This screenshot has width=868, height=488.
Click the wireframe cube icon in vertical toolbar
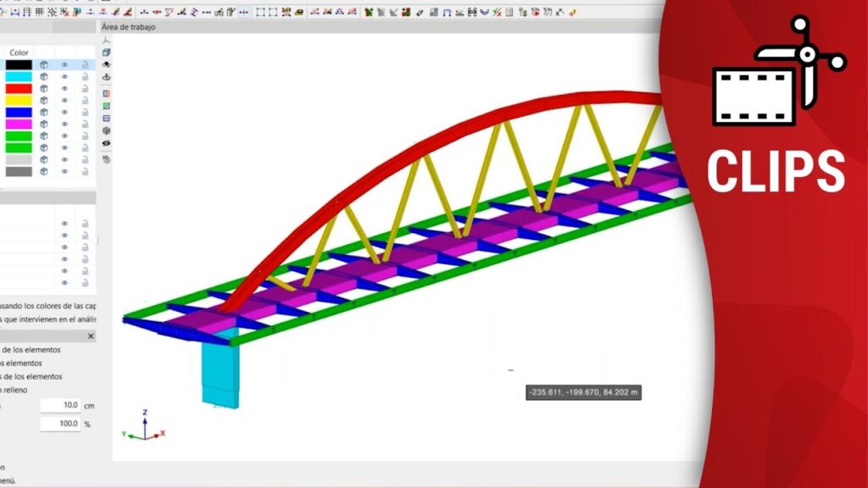point(106,52)
